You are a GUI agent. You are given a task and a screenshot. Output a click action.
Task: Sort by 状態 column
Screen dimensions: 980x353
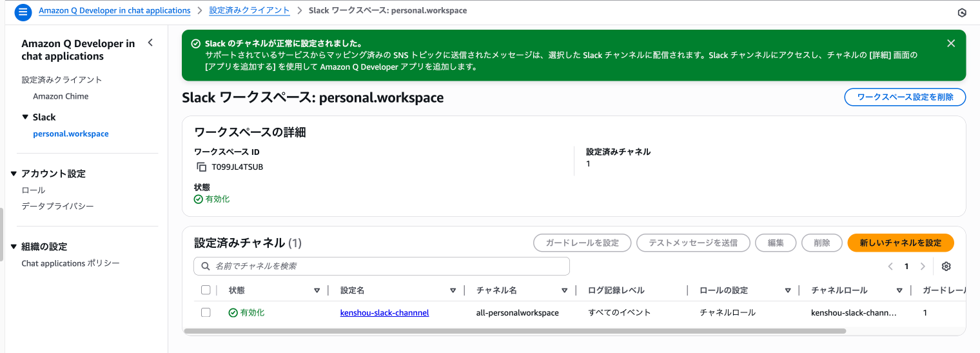317,290
